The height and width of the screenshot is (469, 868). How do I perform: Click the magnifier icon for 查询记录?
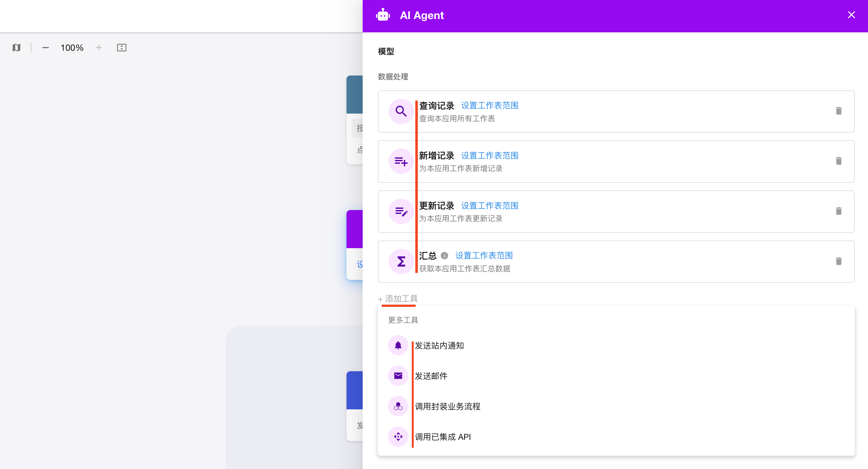401,111
